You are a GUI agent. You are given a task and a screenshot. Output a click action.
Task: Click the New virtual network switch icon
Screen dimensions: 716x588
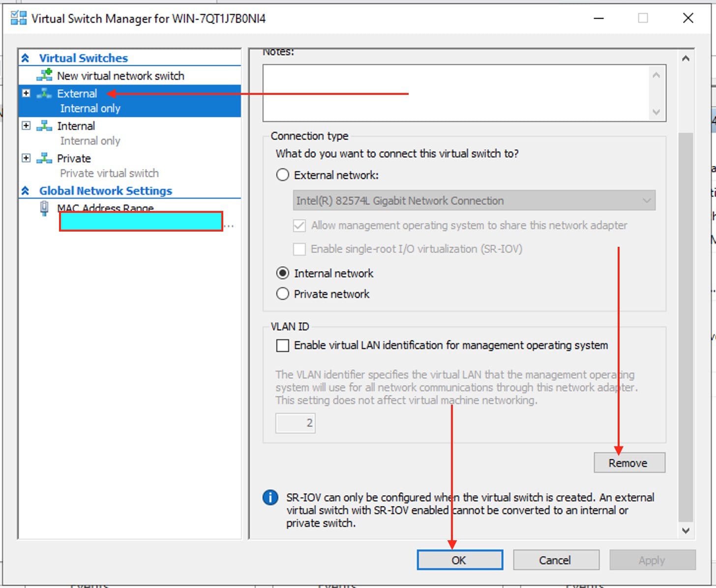pyautogui.click(x=45, y=75)
